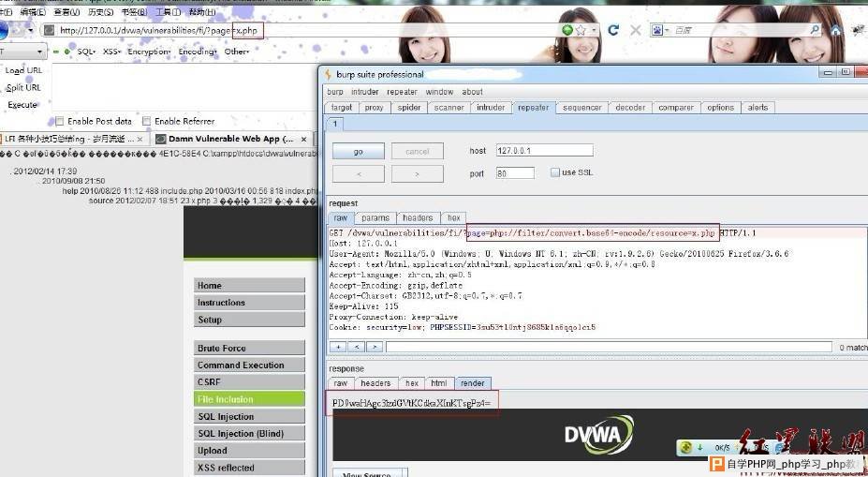Click the Baidu paw search engine icon

pos(657,30)
